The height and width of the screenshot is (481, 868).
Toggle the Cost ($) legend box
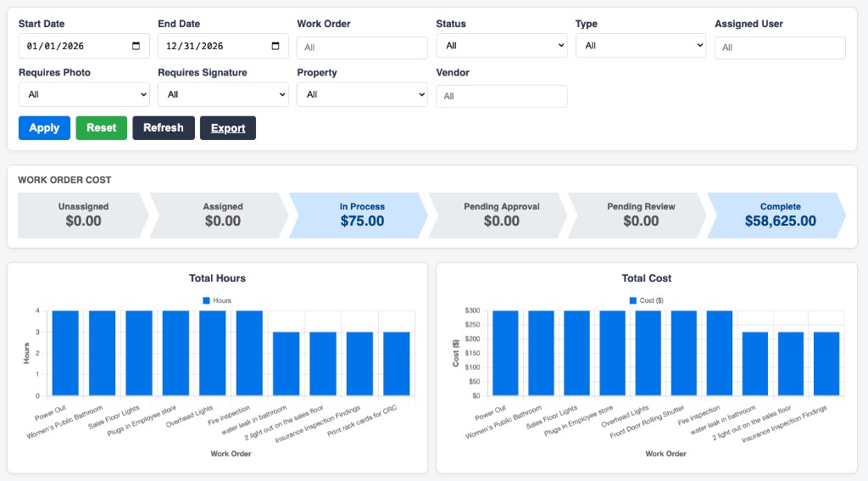(x=633, y=300)
